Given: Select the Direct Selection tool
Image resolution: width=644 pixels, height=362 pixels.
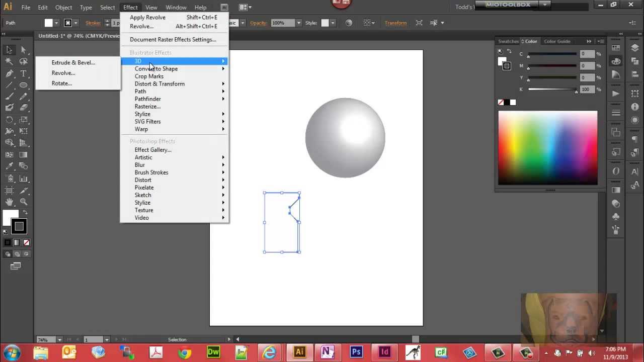Looking at the screenshot, I should (24, 50).
